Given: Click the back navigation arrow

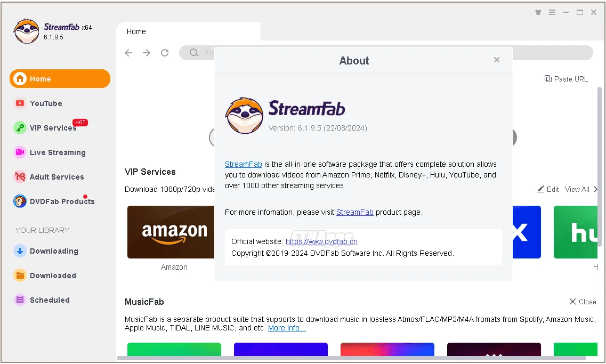Looking at the screenshot, I should [x=128, y=53].
